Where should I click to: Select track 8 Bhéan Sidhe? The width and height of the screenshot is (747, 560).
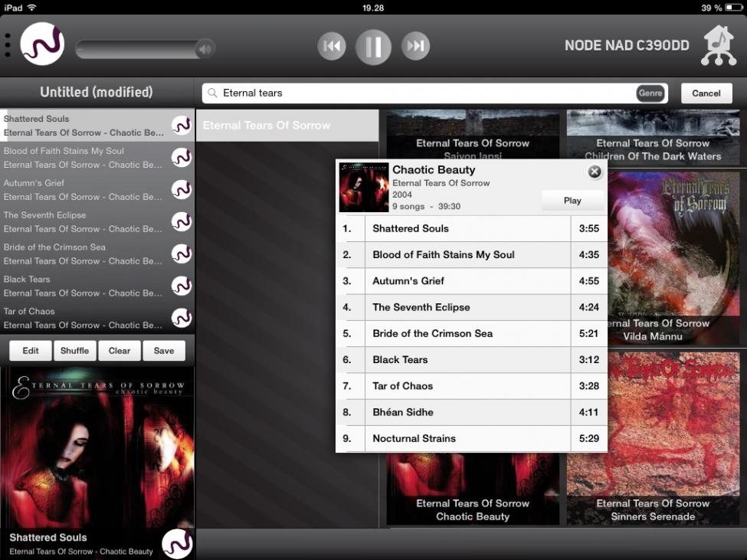471,412
